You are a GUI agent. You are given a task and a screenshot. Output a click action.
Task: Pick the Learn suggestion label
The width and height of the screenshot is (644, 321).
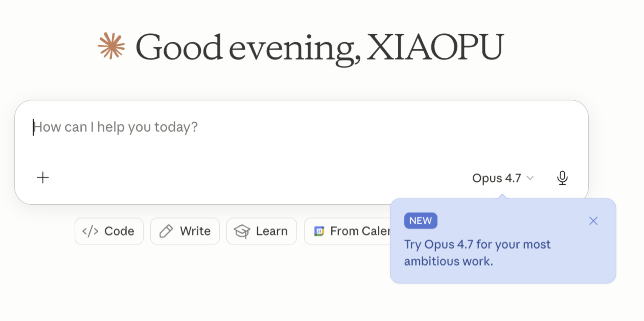[x=272, y=231]
